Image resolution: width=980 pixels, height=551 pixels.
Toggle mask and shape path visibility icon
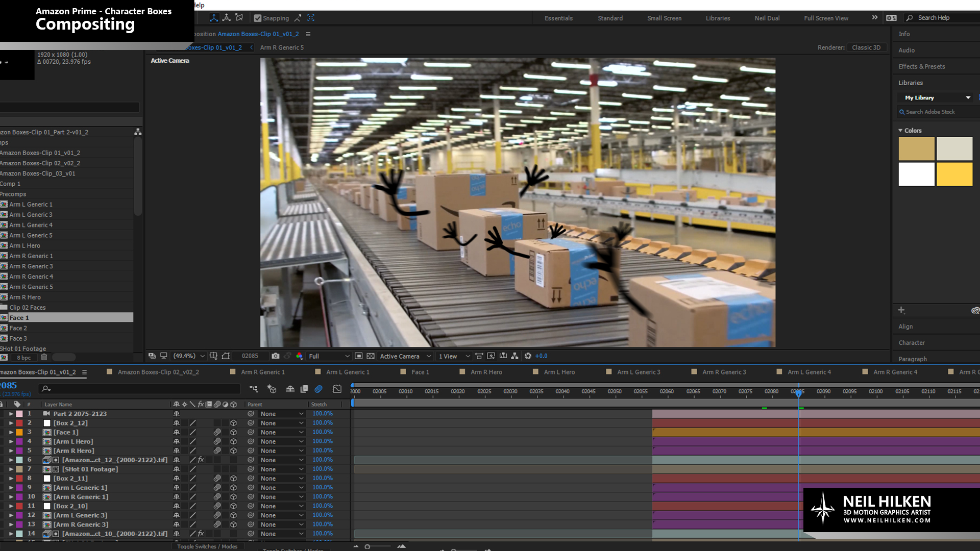[x=226, y=356]
